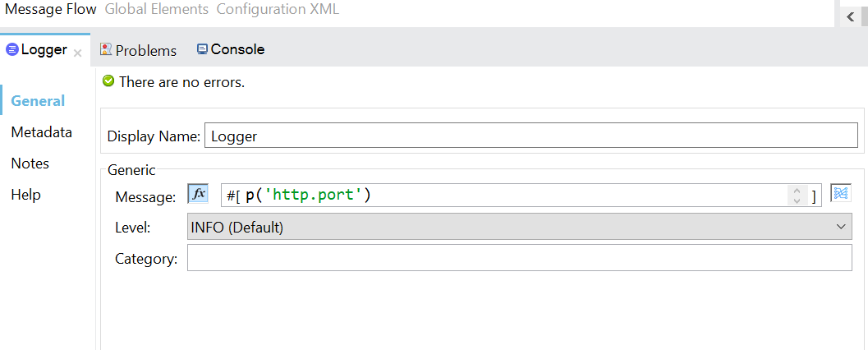This screenshot has height=350, width=868.
Task: Click the down arrow in Message field
Action: click(x=796, y=200)
